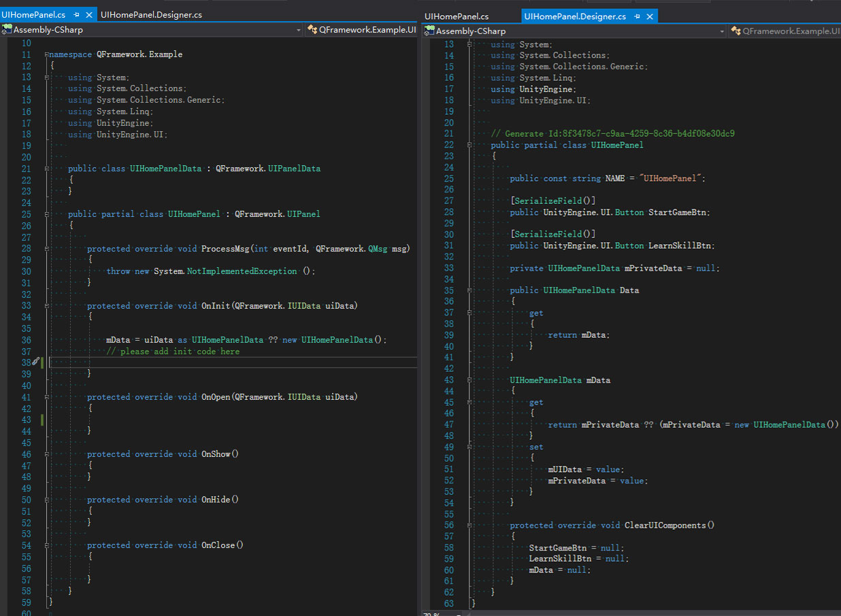841x616 pixels.
Task: Click the QFramework.Example class icon in left pane navigation bar
Action: pyautogui.click(x=312, y=30)
